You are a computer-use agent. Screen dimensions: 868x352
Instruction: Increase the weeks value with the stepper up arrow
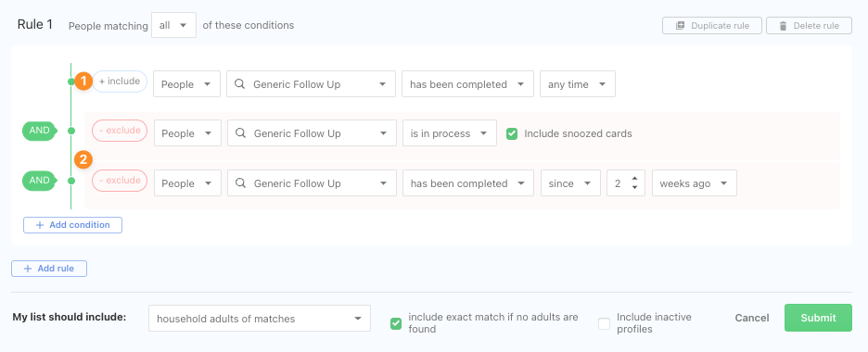(x=635, y=179)
